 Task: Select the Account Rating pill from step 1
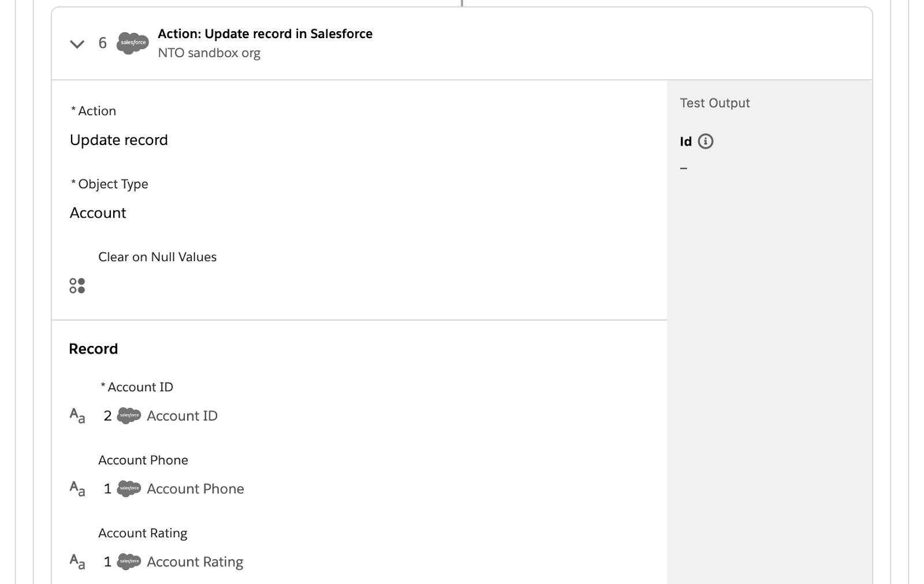coord(173,561)
